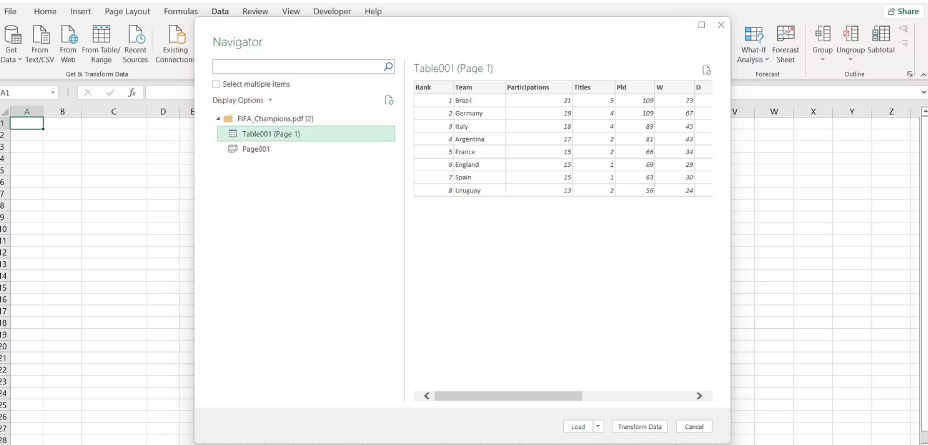Click the Share button

coord(903,11)
